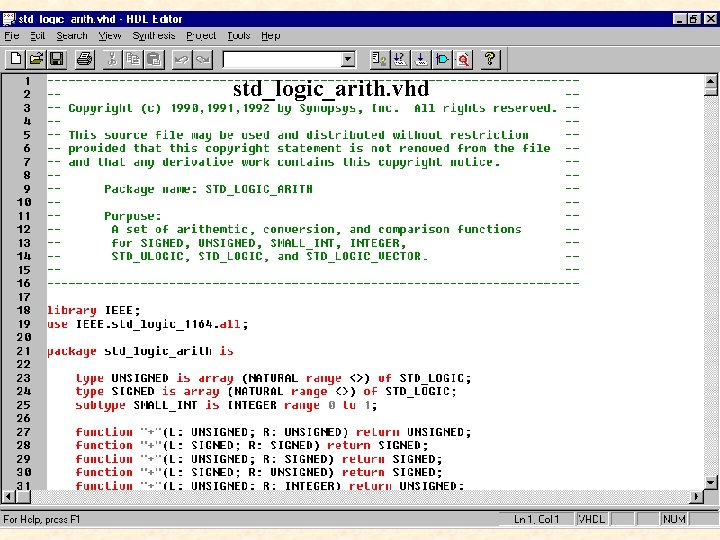
Task: Print the document using the printer icon
Action: click(x=84, y=59)
